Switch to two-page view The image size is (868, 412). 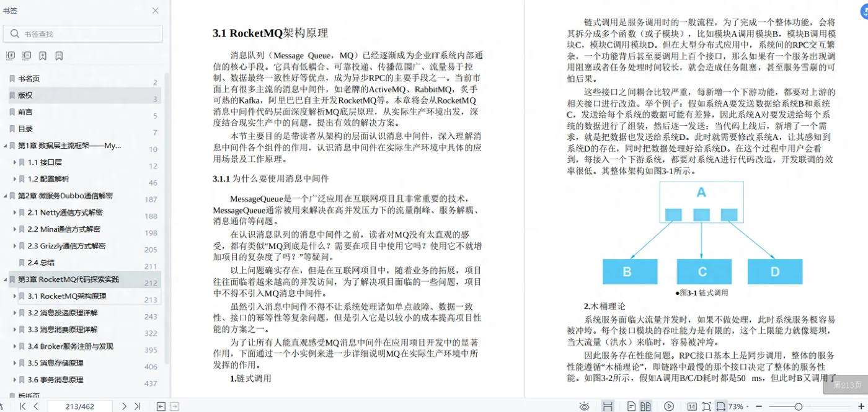(645, 406)
